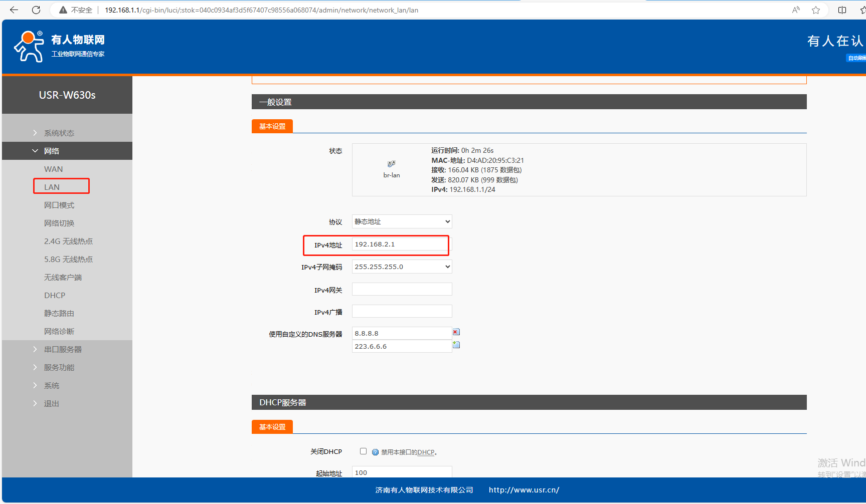Add a new DNS server entry
The image size is (866, 504).
456,345
